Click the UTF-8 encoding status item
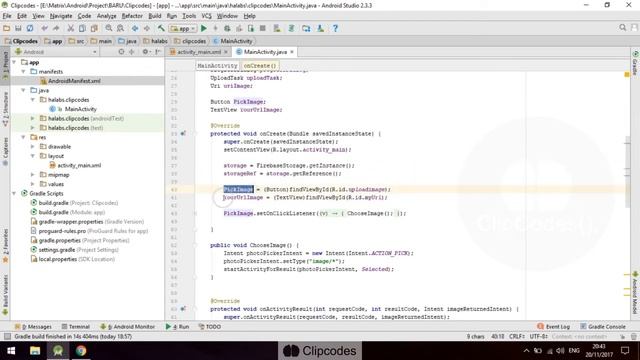 coord(538,336)
